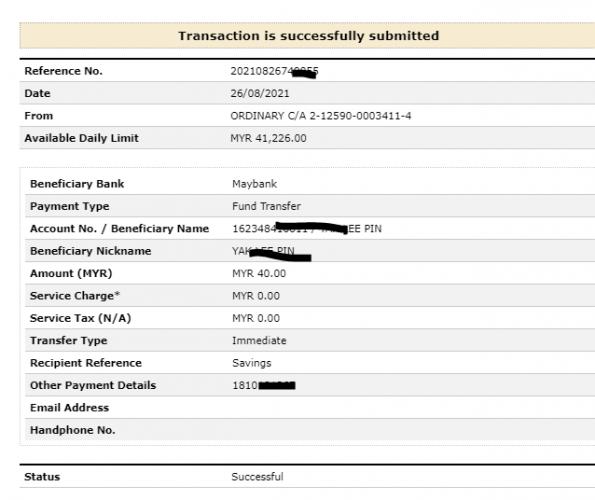595x500 pixels.
Task: Click the 'Transaction is successfully submitted' banner
Action: pos(307,36)
